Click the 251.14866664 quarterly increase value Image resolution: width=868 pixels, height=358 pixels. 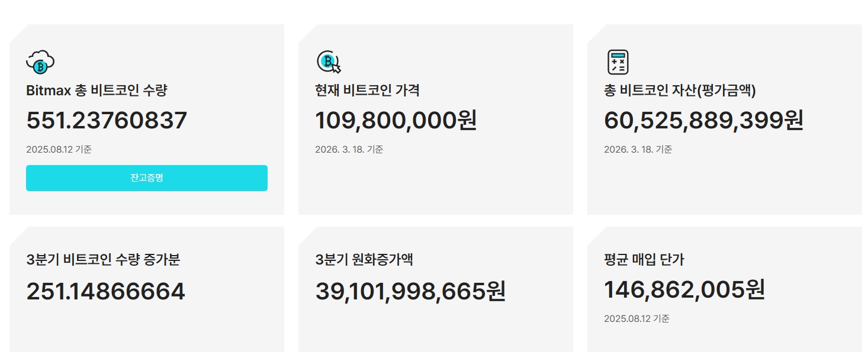coord(105,292)
